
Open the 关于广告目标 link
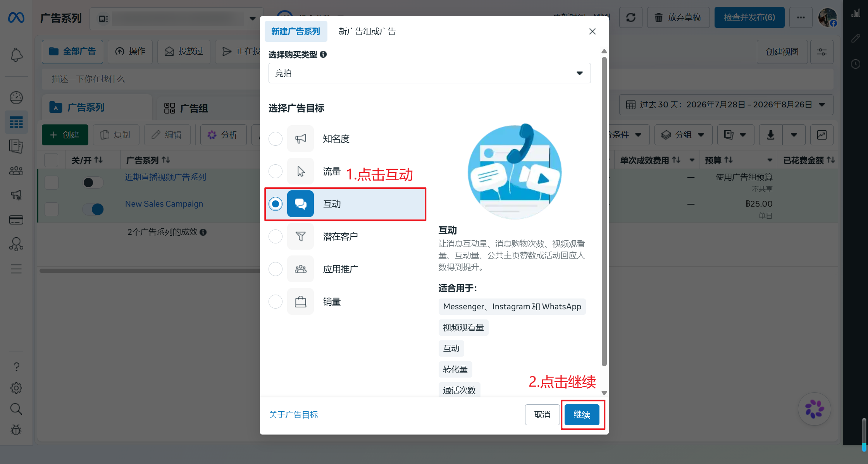click(x=293, y=415)
